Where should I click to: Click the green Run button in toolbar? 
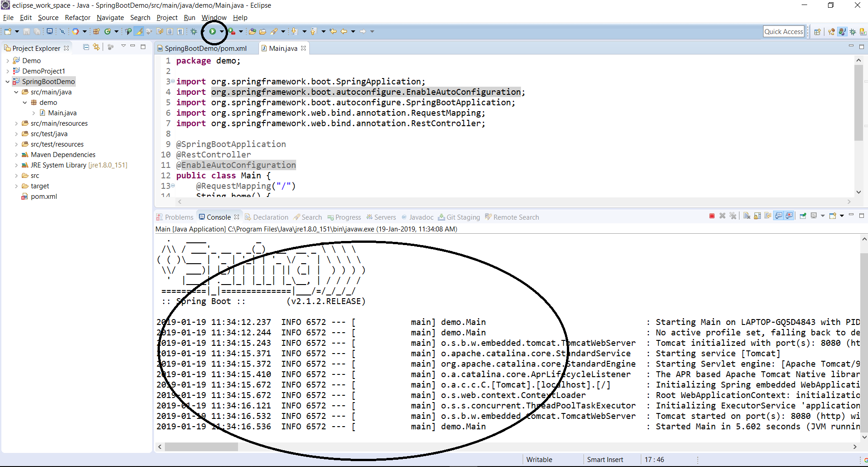click(x=212, y=31)
